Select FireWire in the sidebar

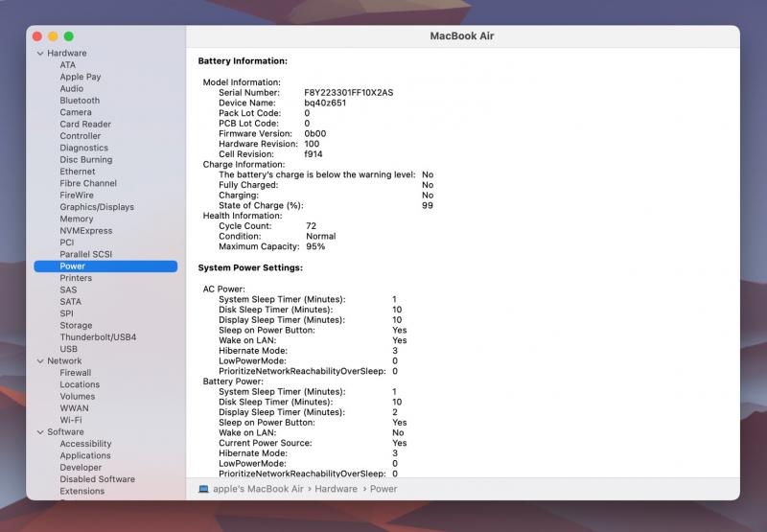(77, 196)
